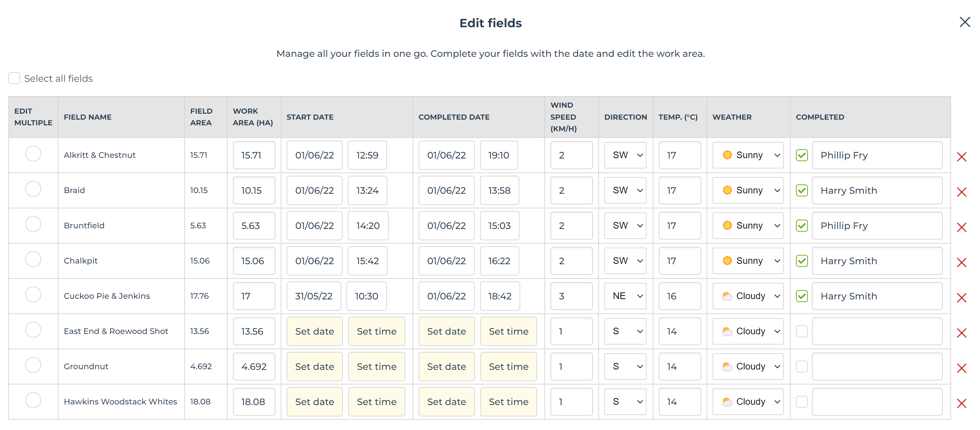This screenshot has width=980, height=430.
Task: Click work area field for Chalkpit
Action: [254, 261]
